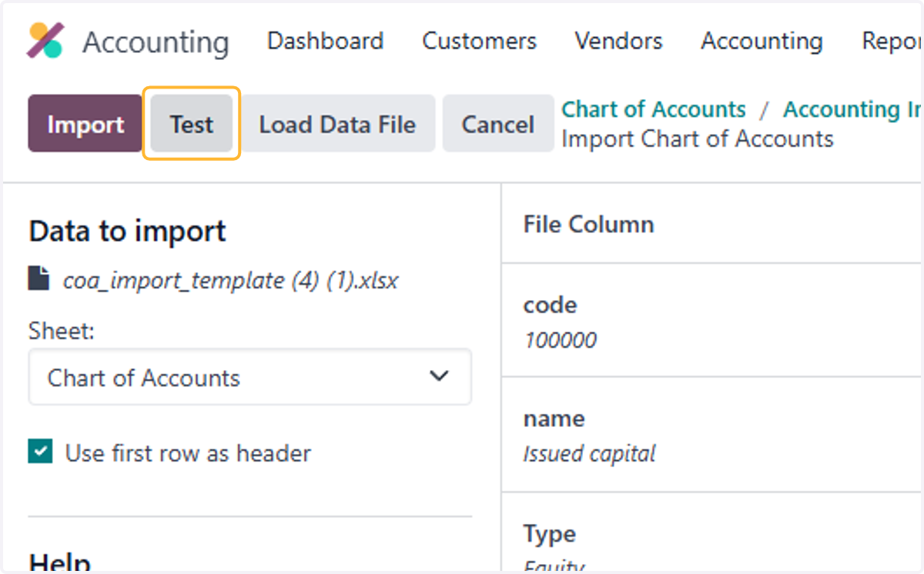Click the code column label
924x574 pixels.
click(x=550, y=305)
